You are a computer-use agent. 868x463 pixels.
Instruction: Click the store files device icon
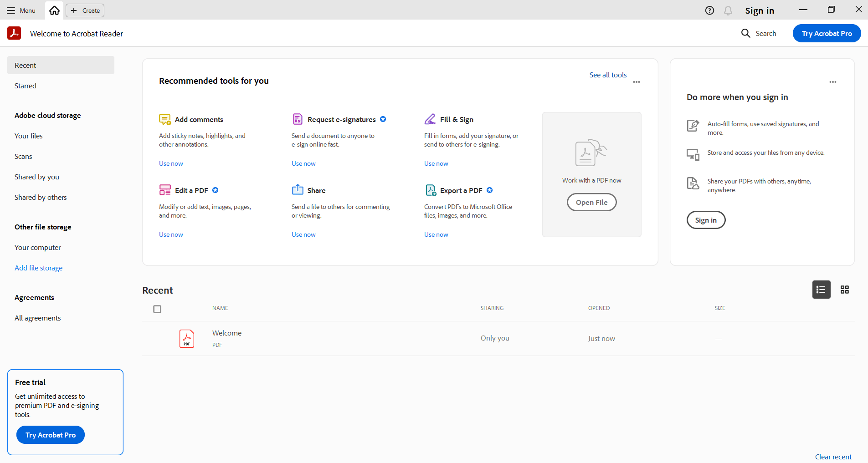tap(693, 155)
